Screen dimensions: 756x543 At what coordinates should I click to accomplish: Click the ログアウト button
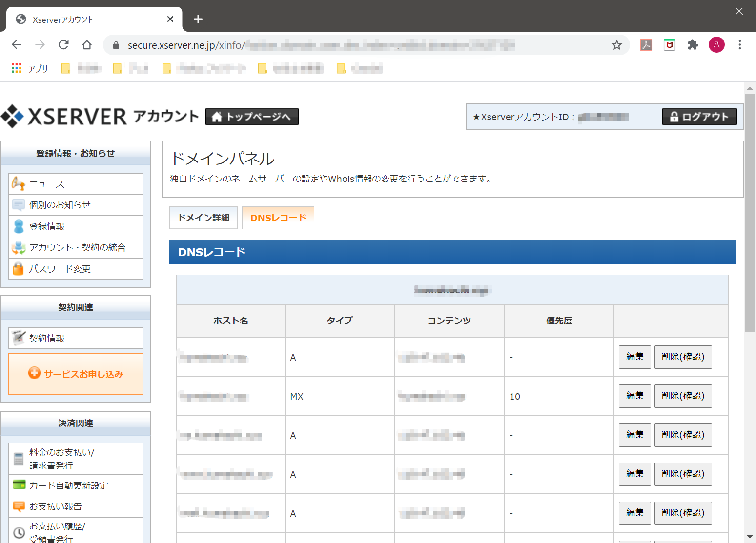coord(699,117)
